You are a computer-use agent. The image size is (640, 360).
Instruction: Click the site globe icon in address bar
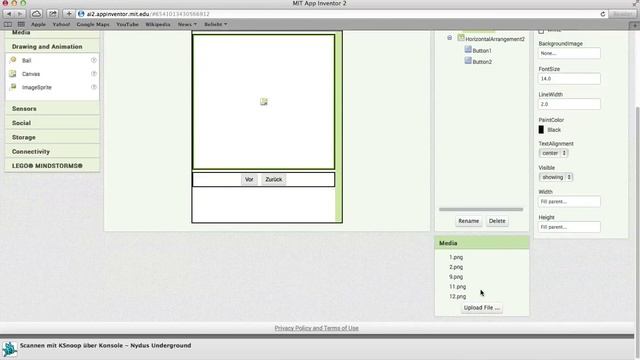(x=81, y=14)
